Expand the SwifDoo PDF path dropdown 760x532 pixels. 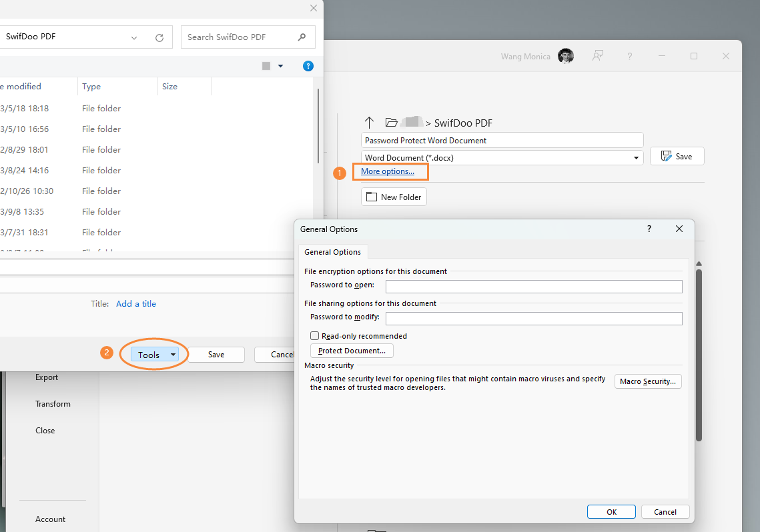[x=134, y=38]
